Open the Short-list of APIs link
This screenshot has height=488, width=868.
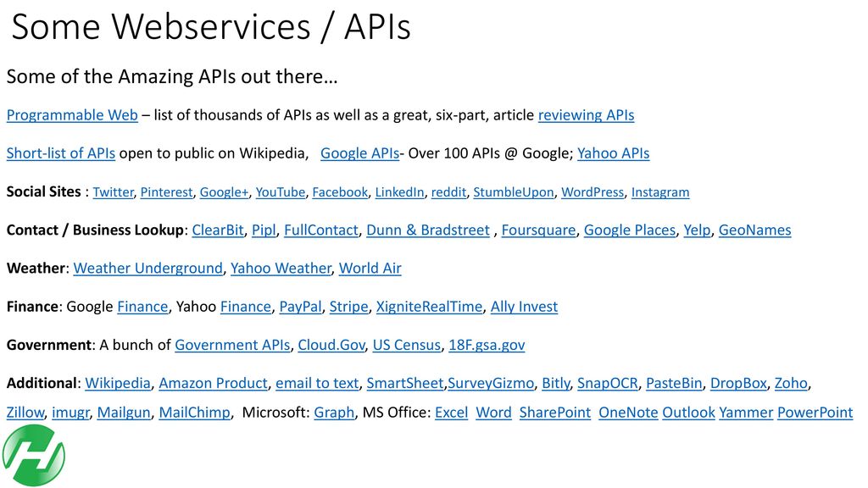pos(61,153)
